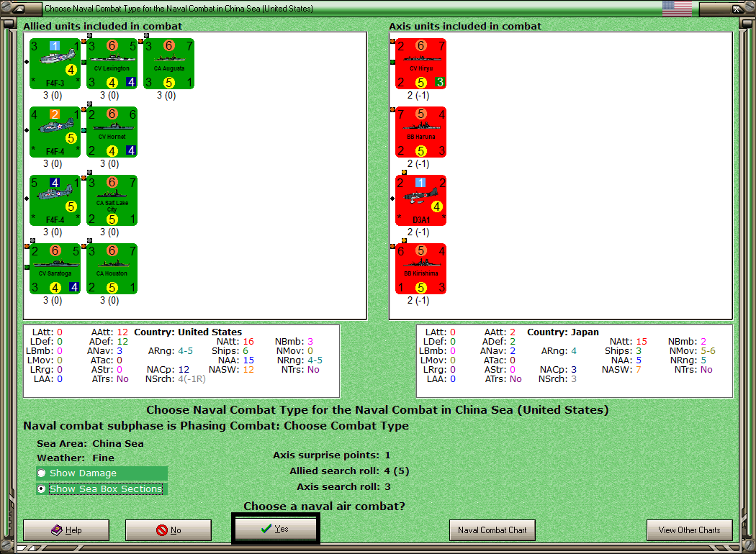
Task: Click the Japan NACp value 3
Action: pyautogui.click(x=574, y=370)
